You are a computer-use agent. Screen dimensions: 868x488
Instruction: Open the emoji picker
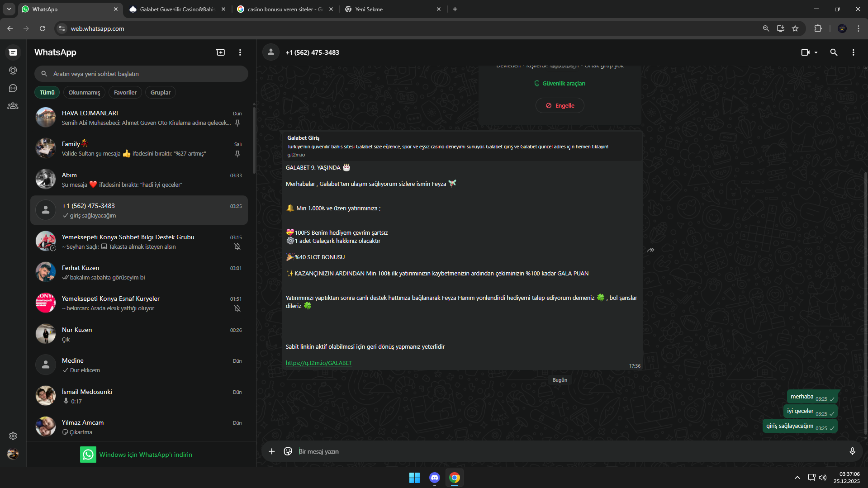tap(288, 451)
